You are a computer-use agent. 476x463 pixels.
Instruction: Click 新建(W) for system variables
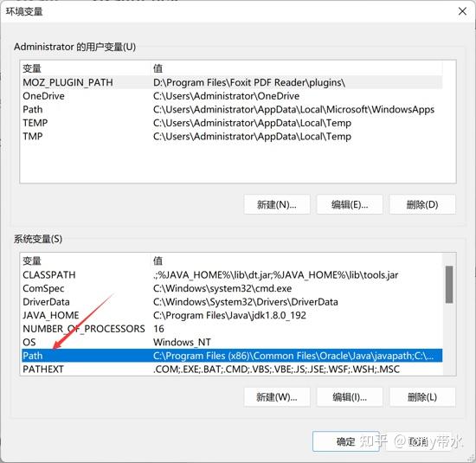coord(277,397)
